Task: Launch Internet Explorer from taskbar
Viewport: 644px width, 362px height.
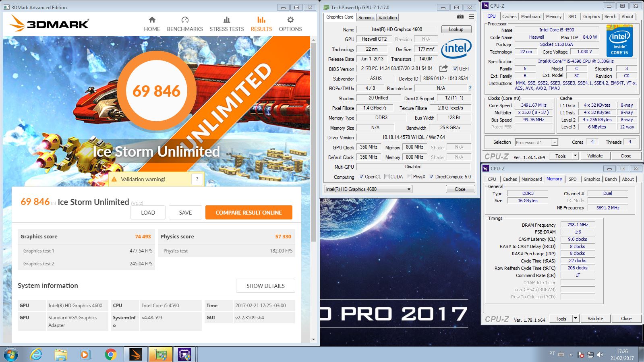Action: point(36,354)
